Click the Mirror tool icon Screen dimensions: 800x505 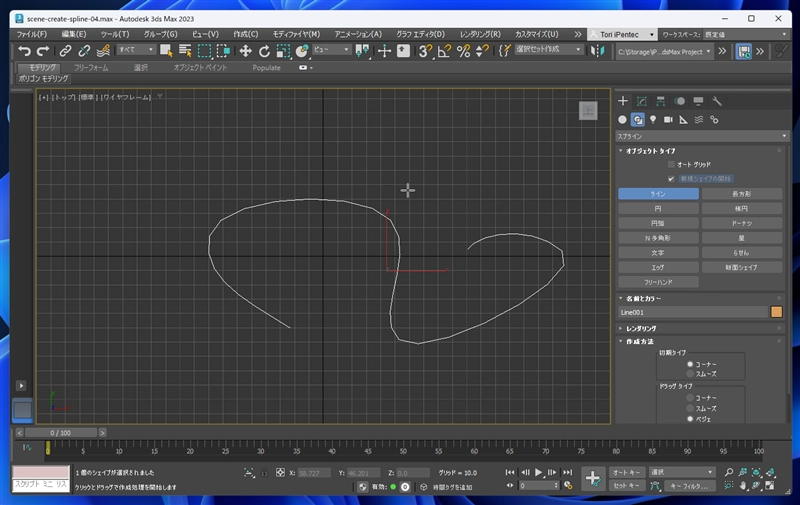click(x=597, y=50)
